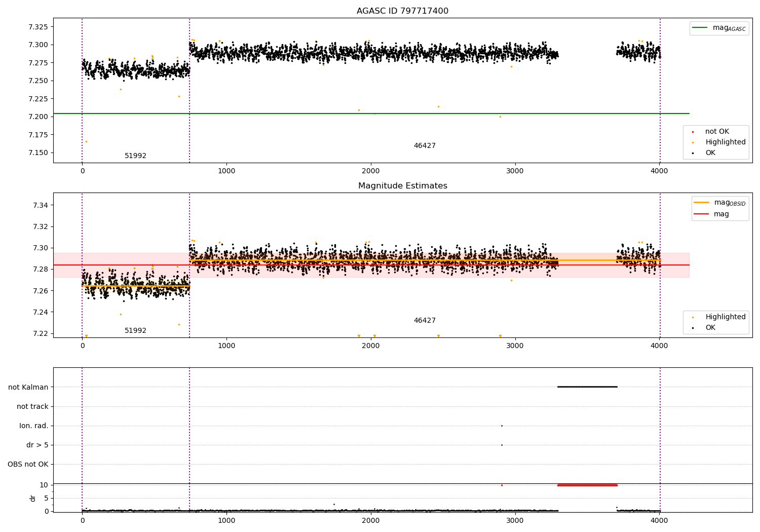The image size is (760, 532).
Task: Click the red 'not OK' legend marker
Action: [x=693, y=132]
